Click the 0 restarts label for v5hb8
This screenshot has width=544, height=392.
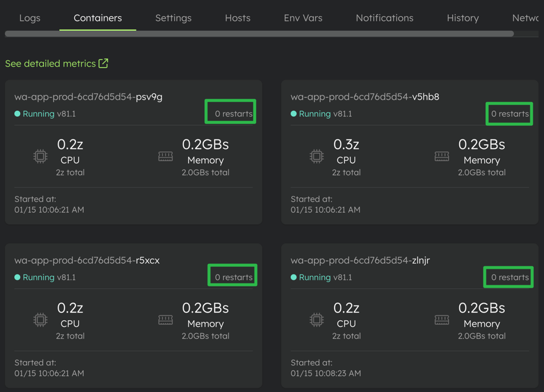510,114
